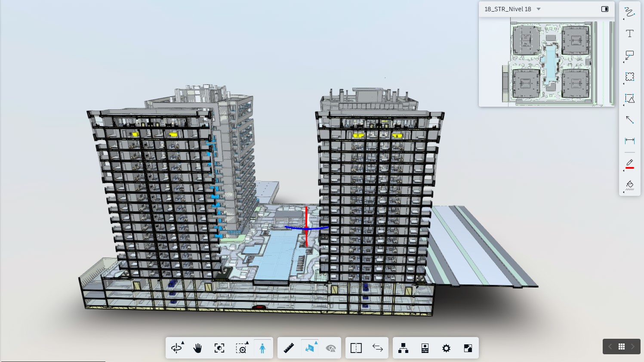Open the 18_STR_Nivel 18 sheet dropdown
The height and width of the screenshot is (362, 644).
[x=538, y=9]
